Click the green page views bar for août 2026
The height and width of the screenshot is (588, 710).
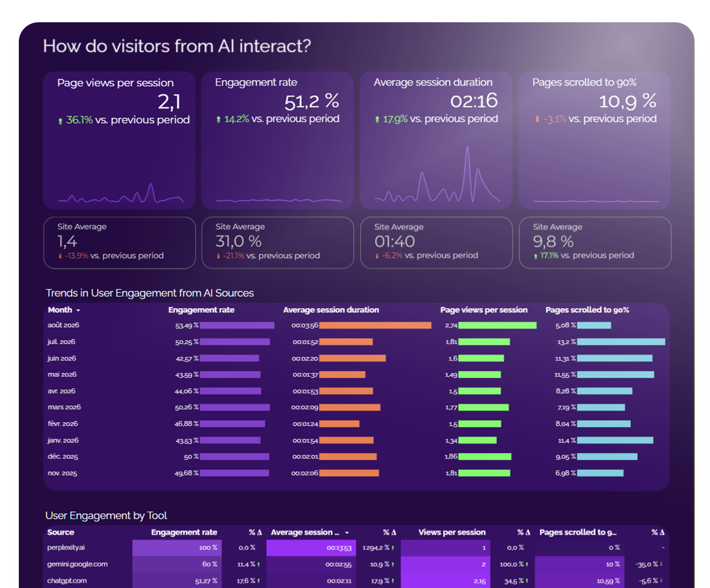497,325
